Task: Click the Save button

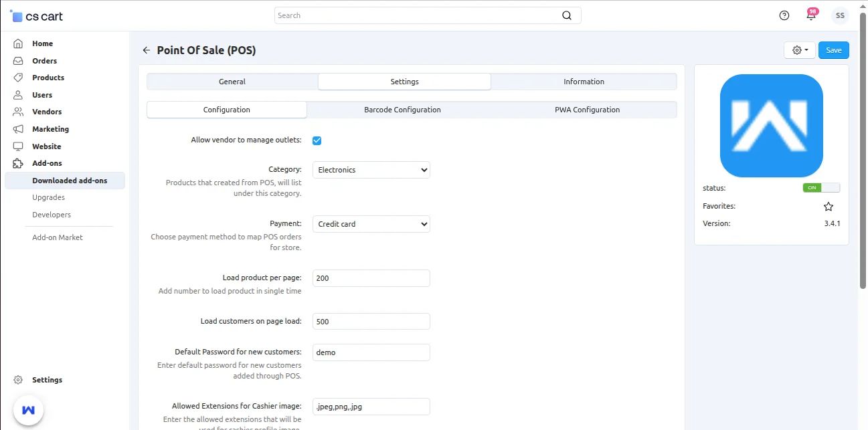Action: pos(833,49)
